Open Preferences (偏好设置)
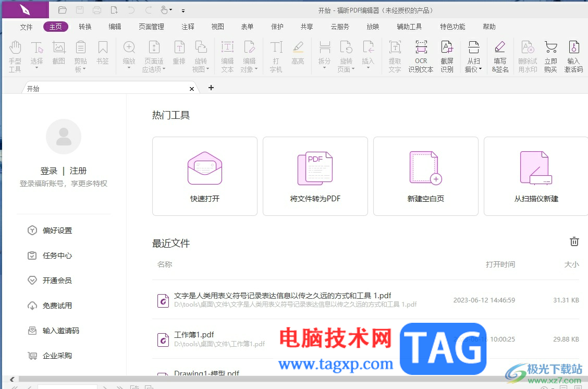Viewport: 588px width, 389px height. coord(50,230)
